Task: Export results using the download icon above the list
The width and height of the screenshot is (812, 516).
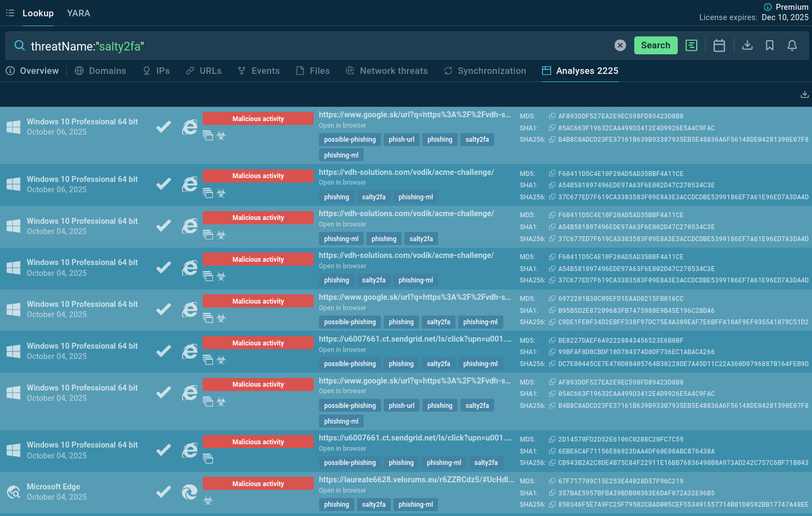Action: 804,95
